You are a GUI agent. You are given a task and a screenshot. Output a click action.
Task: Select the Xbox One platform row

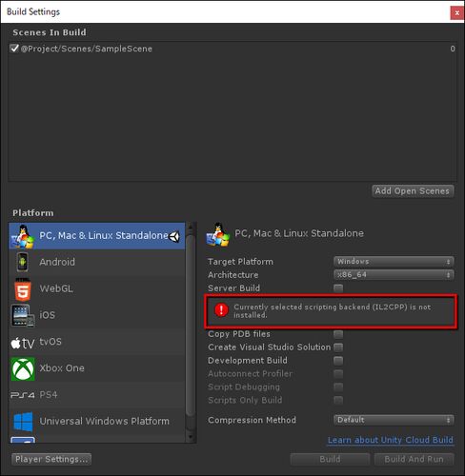(x=97, y=368)
